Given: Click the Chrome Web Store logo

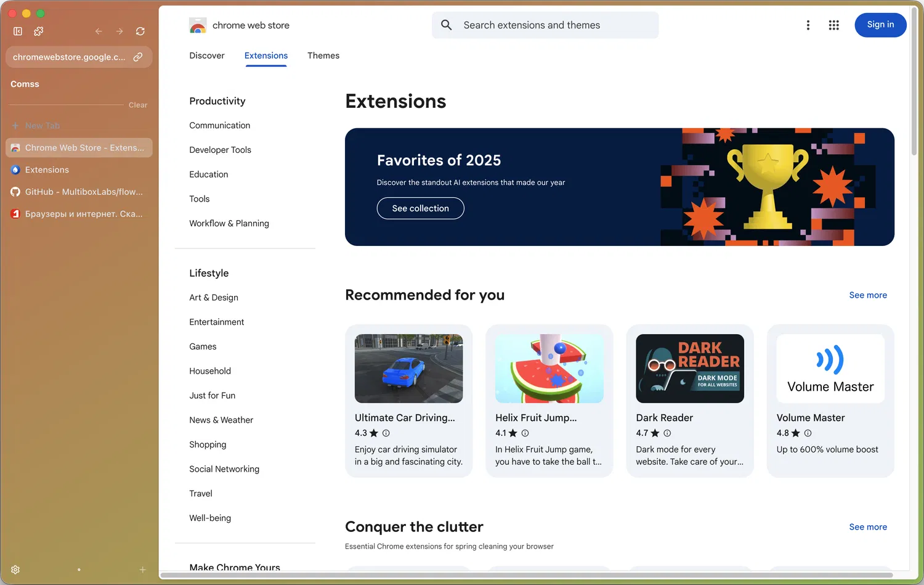Looking at the screenshot, I should point(198,25).
